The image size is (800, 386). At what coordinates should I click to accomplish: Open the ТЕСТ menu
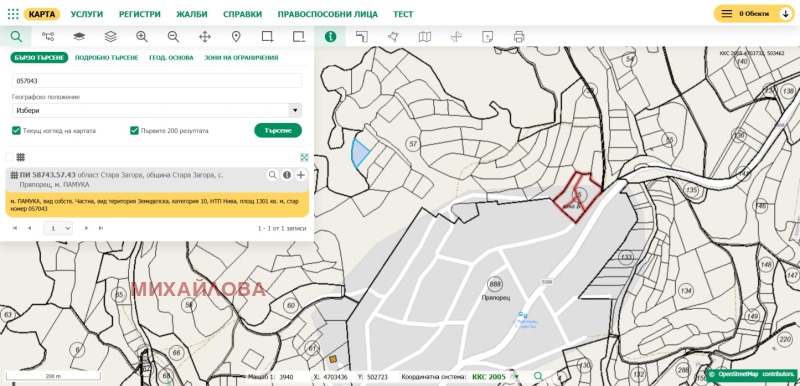coord(403,14)
